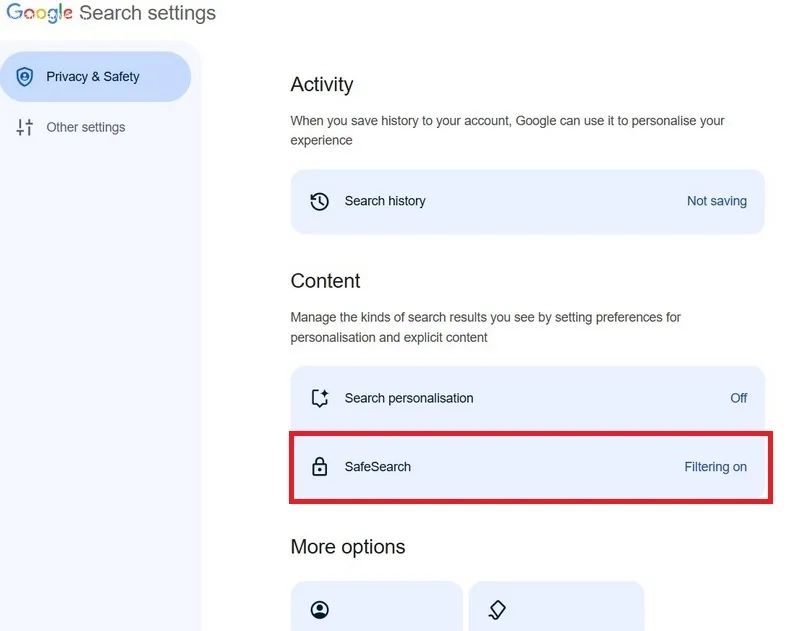Open the Search personalisation 'Off' status
The width and height of the screenshot is (800, 631).
[738, 398]
